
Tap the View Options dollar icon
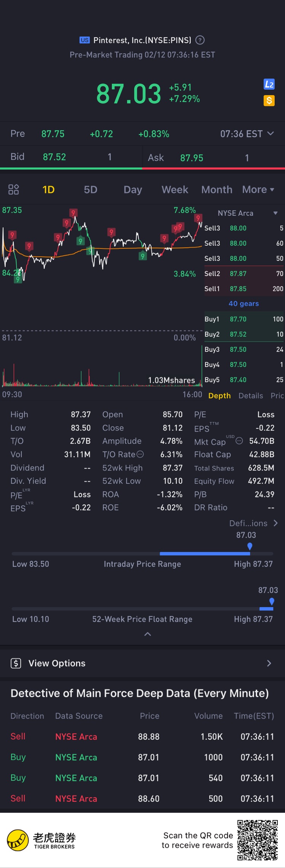[x=16, y=663]
